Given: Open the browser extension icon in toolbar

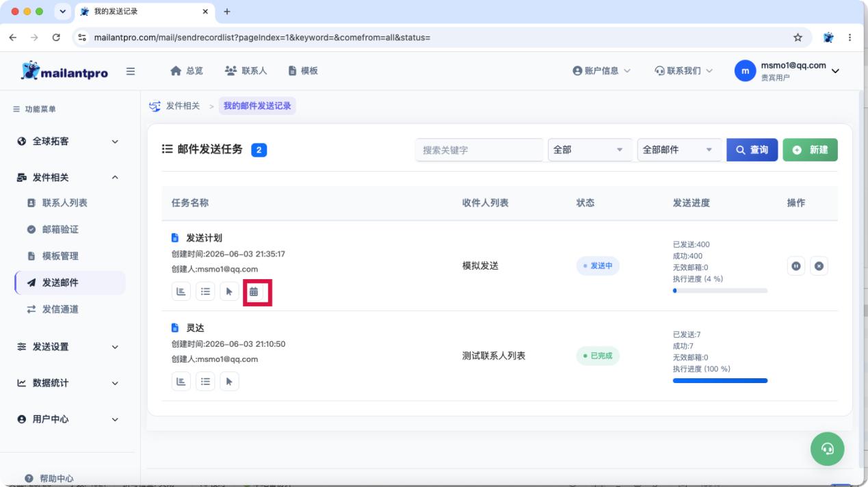Looking at the screenshot, I should click(x=829, y=38).
